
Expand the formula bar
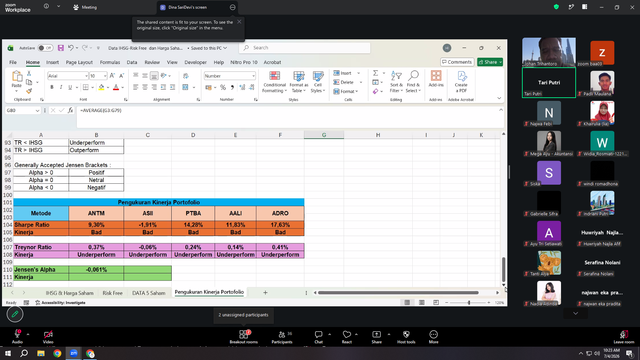(x=501, y=110)
